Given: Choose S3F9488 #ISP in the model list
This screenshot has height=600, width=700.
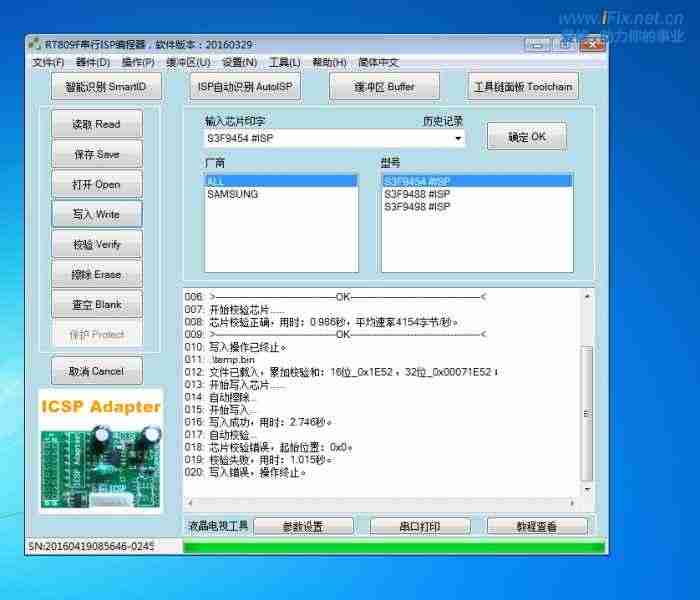Looking at the screenshot, I should (x=417, y=194).
